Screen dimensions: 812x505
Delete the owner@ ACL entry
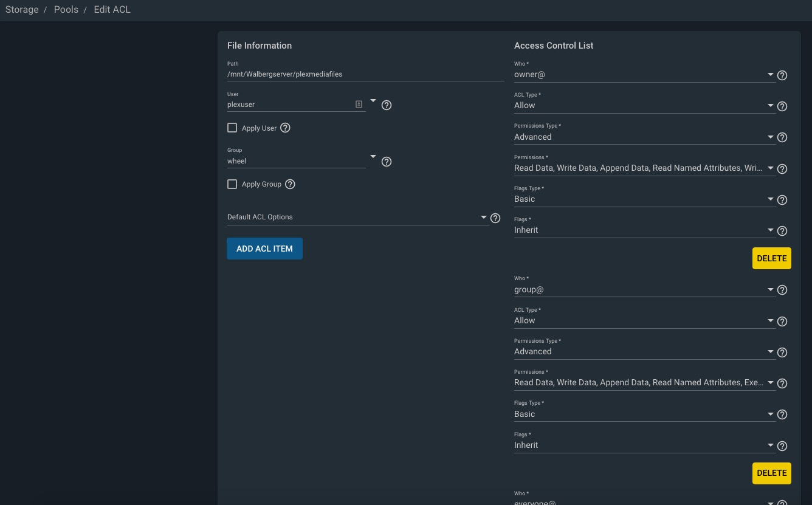(771, 258)
